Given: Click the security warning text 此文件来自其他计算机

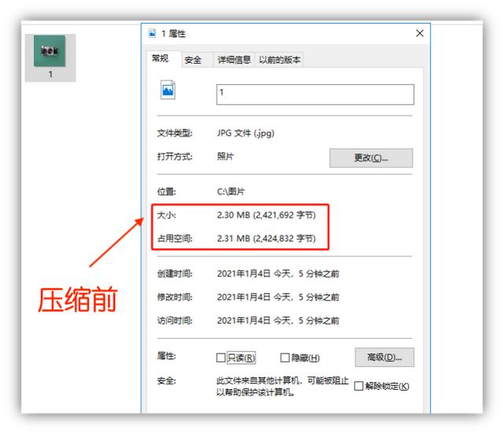Looking at the screenshot, I should [283, 387].
